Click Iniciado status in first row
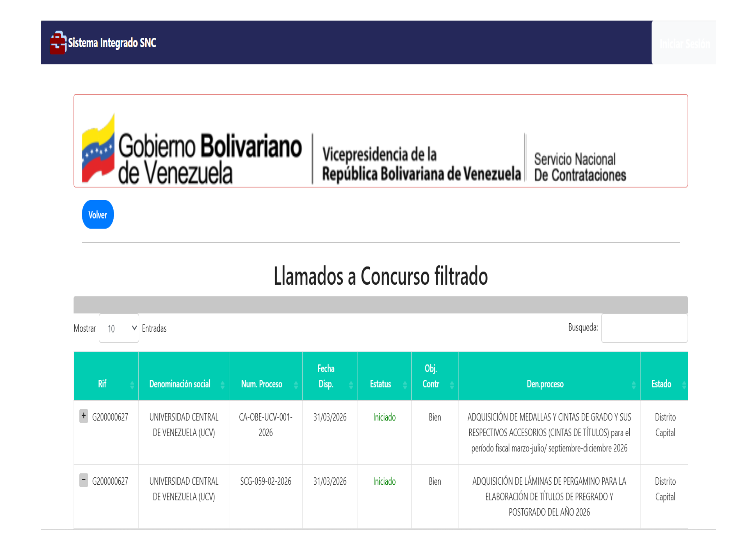 pos(384,417)
